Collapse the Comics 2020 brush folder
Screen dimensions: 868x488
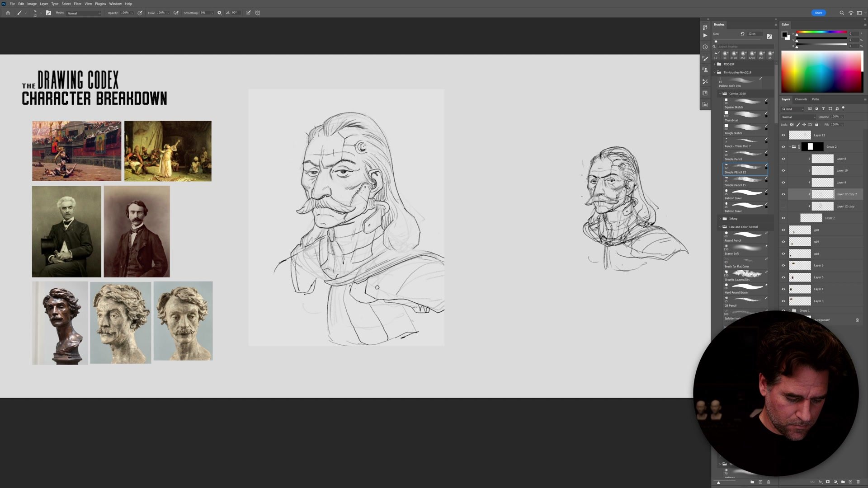(720, 94)
